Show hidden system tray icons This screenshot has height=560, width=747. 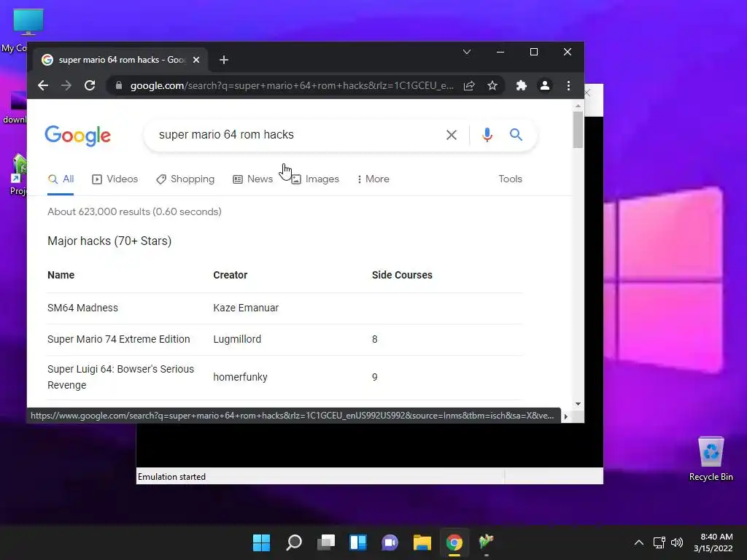639,542
